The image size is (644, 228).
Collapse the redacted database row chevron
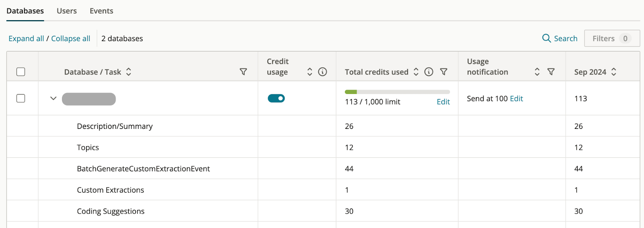point(53,98)
